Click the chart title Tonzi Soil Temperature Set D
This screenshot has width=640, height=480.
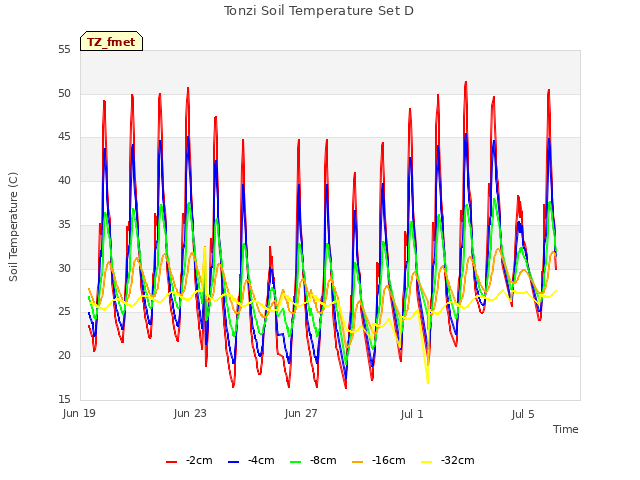click(x=319, y=11)
